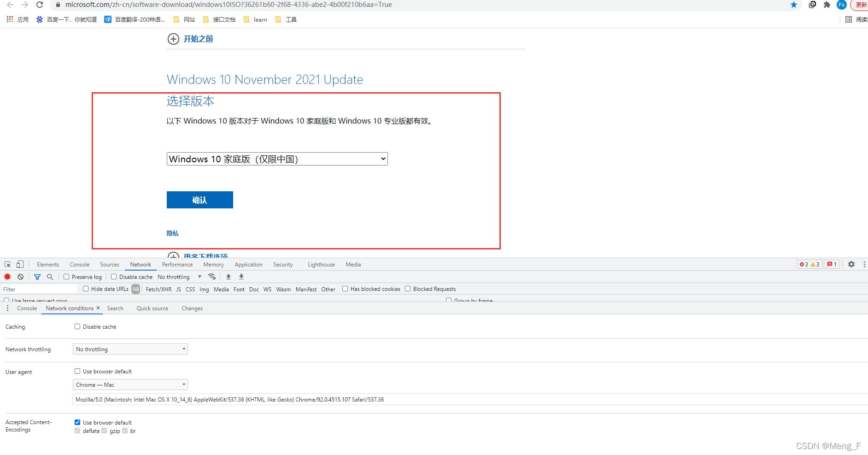Clear the network log icon
The width and height of the screenshot is (868, 455).
pos(20,277)
